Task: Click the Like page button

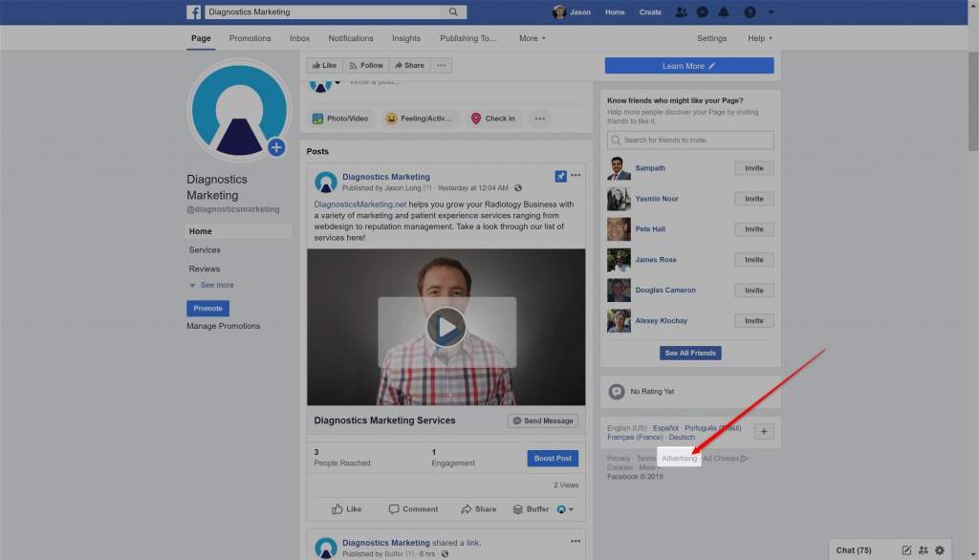Action: (325, 66)
